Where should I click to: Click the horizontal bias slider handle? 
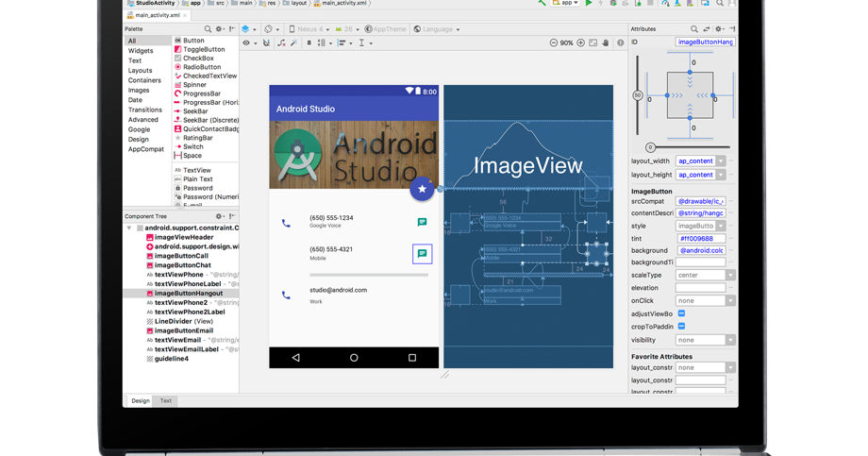tap(650, 147)
